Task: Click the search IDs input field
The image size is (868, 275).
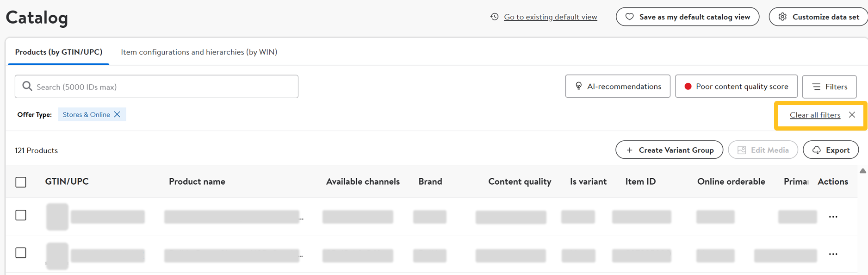Action: (x=162, y=87)
